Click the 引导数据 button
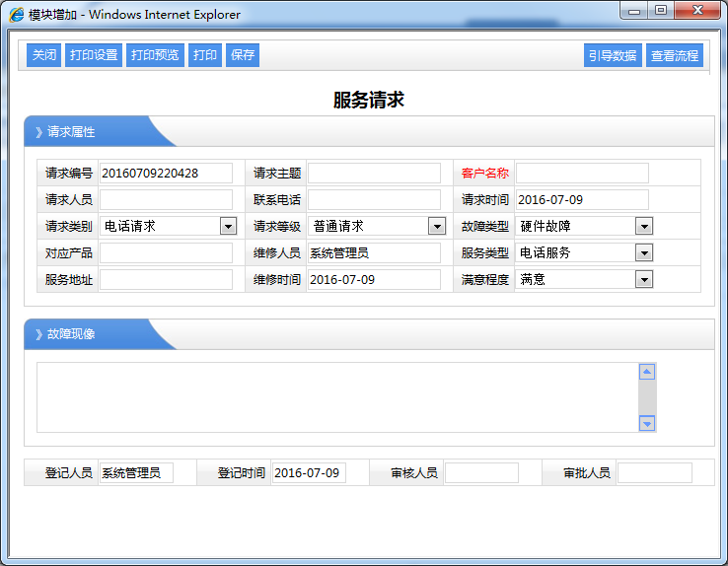 coord(613,56)
